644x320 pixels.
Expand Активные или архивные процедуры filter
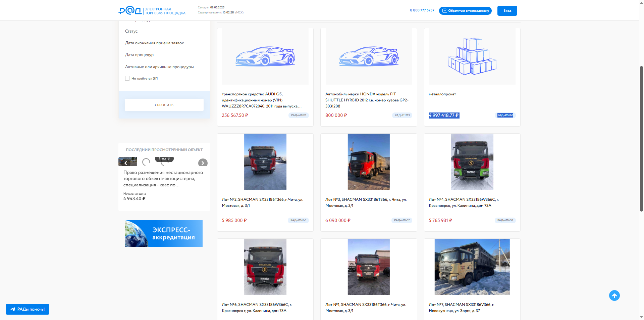[x=159, y=67]
